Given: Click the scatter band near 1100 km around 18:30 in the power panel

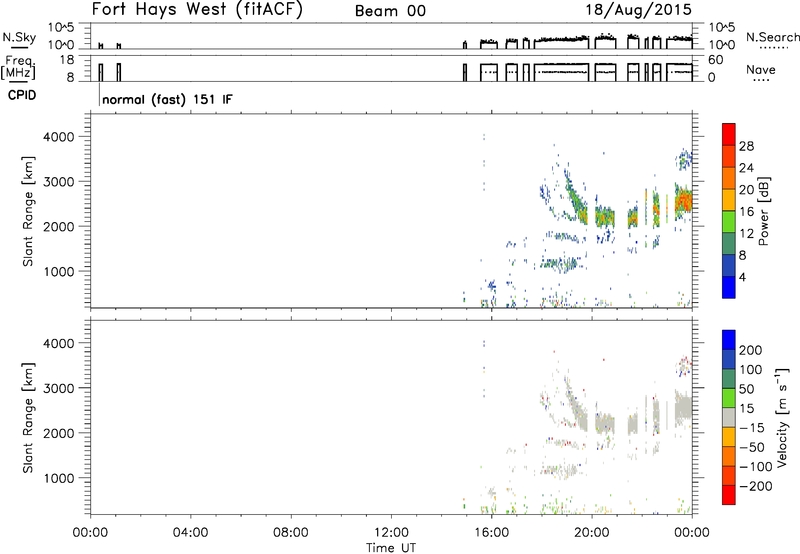Looking at the screenshot, I should tap(561, 264).
